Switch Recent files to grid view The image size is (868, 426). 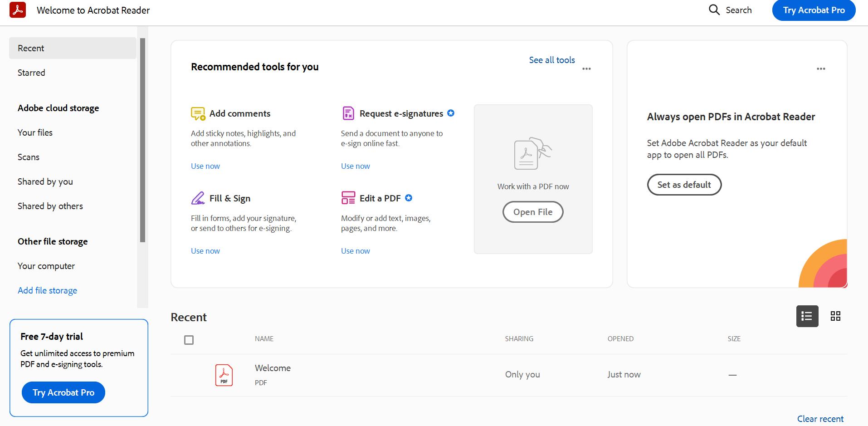[x=835, y=316]
